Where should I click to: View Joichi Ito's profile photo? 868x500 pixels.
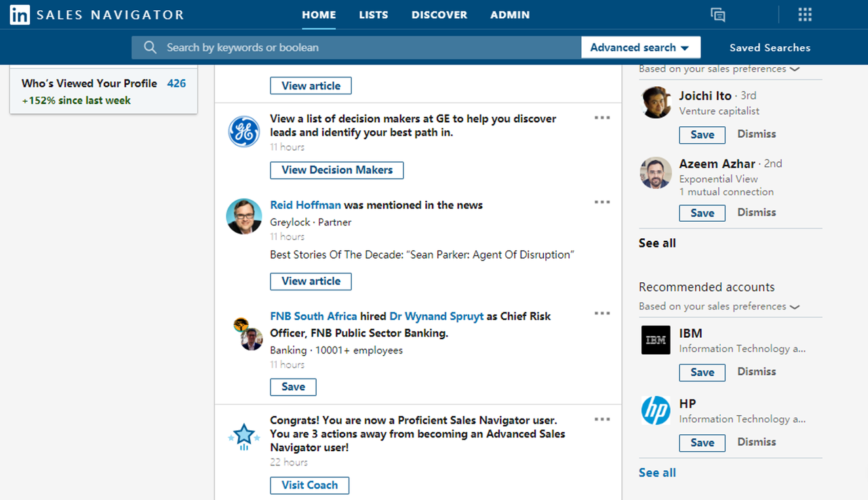656,103
